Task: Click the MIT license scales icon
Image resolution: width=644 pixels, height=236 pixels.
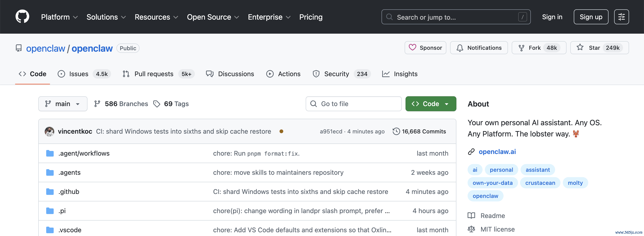Action: coord(471,229)
